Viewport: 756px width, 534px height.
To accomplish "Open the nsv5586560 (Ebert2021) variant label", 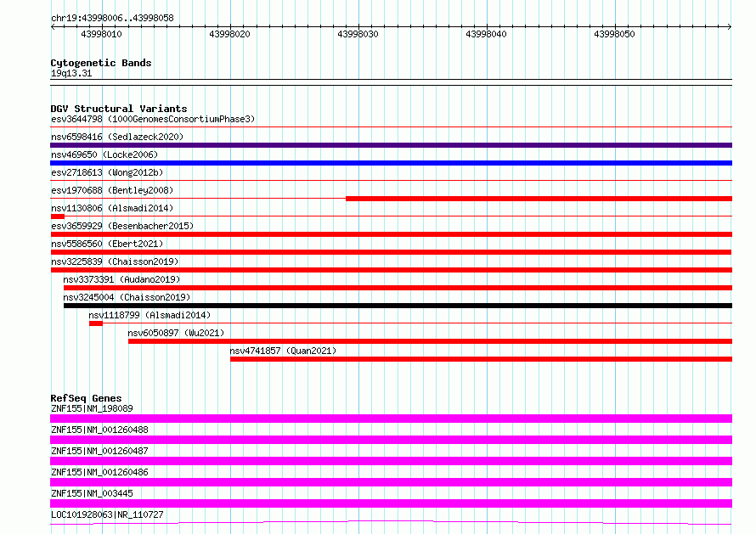I will point(107,244).
